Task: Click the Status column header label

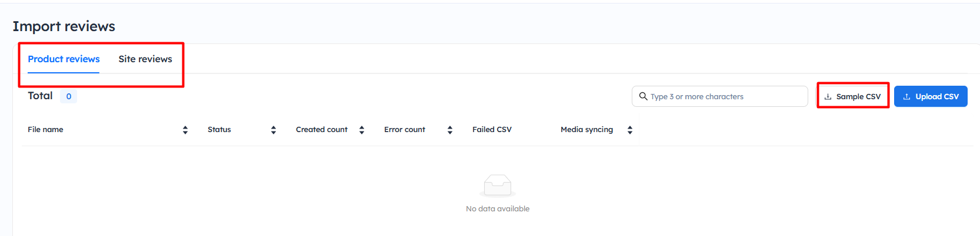Action: click(219, 130)
